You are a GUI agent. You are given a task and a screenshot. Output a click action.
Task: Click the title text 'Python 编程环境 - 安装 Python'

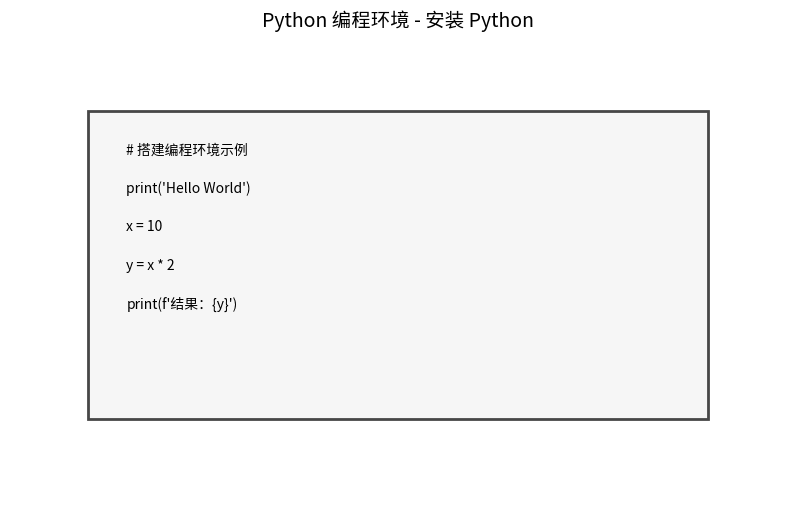(398, 21)
